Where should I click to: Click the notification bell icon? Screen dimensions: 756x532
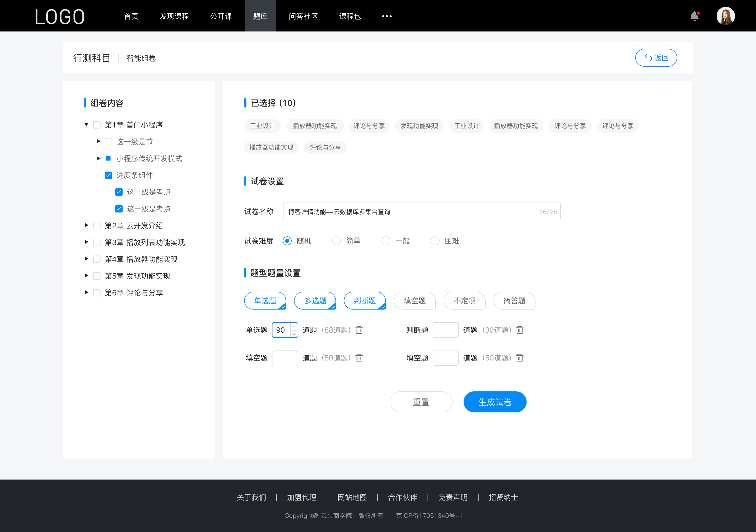pos(694,15)
